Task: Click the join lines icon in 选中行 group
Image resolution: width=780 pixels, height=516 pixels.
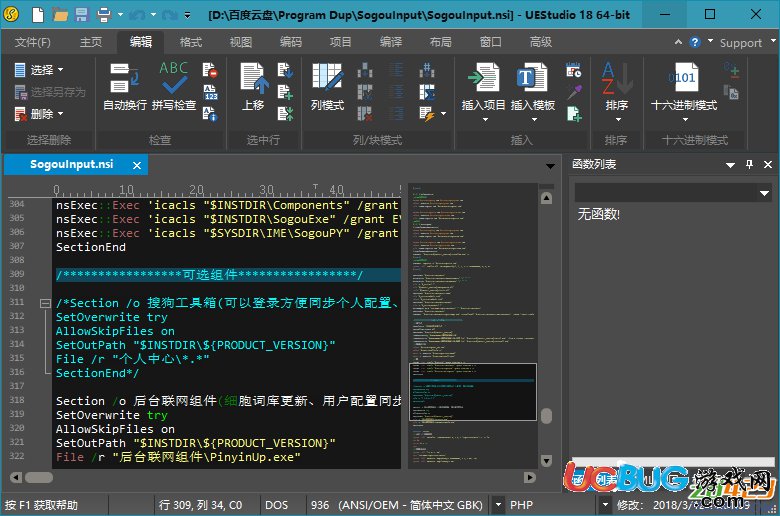Action: tap(285, 114)
